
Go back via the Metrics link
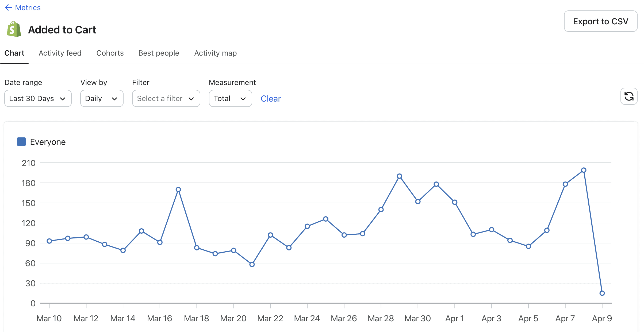click(x=28, y=7)
